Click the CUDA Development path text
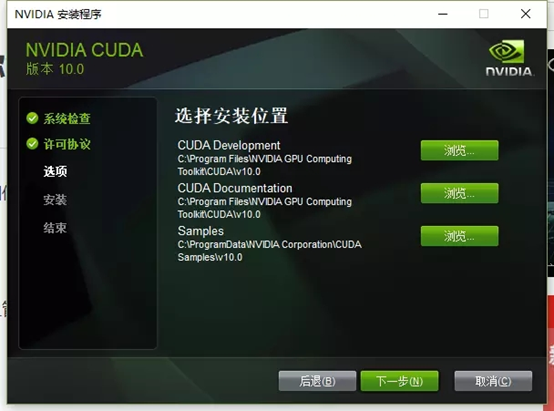Viewport: 554px width, 411px height. coord(265,165)
